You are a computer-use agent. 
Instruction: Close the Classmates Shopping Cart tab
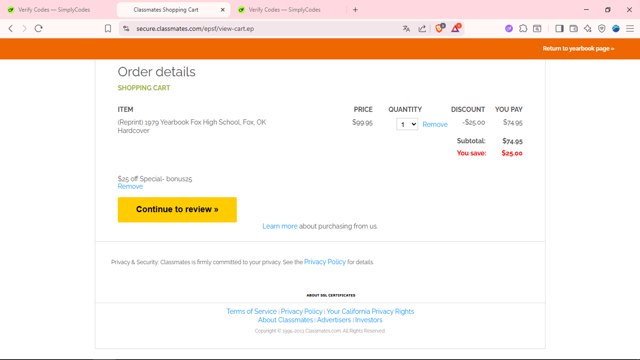[222, 10]
